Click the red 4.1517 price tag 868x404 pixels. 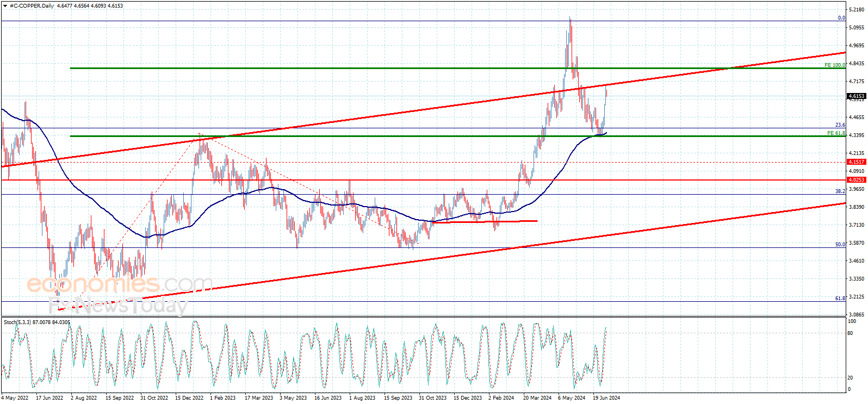[857, 162]
